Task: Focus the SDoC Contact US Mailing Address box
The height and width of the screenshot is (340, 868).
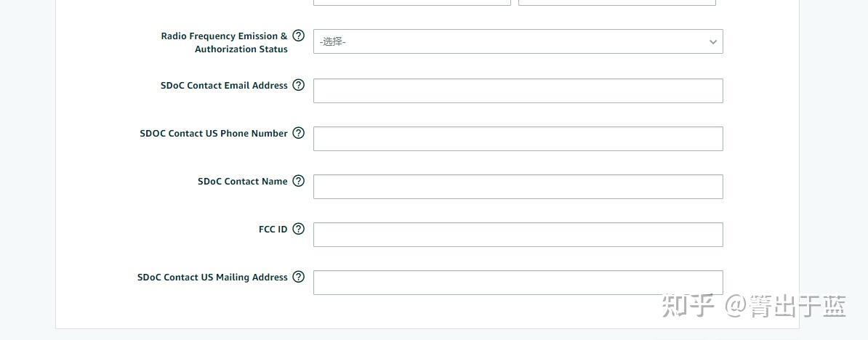Action: tap(518, 283)
